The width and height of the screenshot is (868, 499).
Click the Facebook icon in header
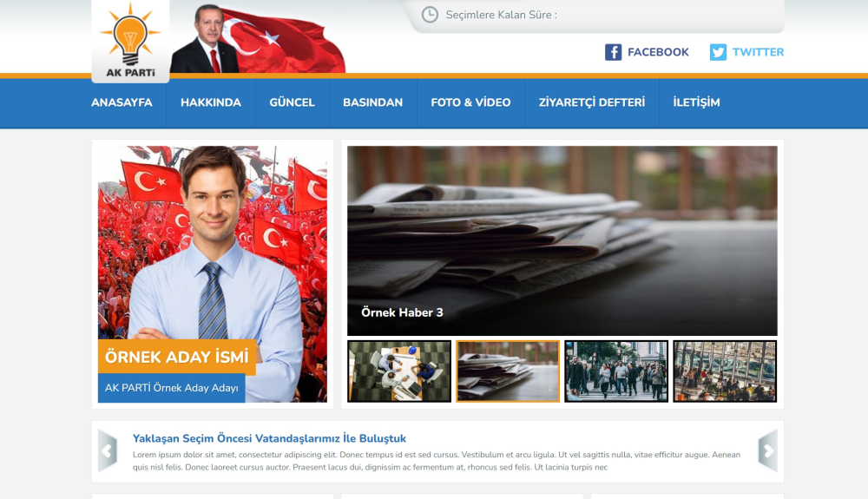pos(613,52)
